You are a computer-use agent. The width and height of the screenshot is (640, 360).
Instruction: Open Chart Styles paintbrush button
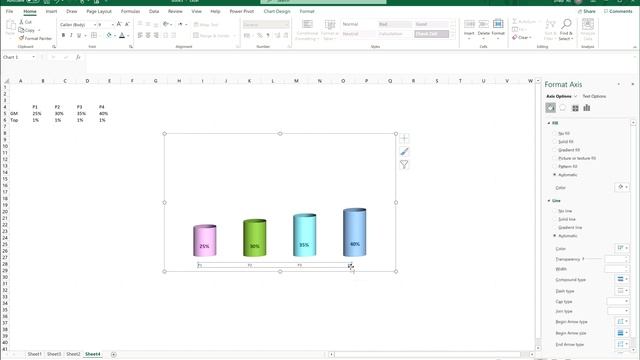pos(404,152)
